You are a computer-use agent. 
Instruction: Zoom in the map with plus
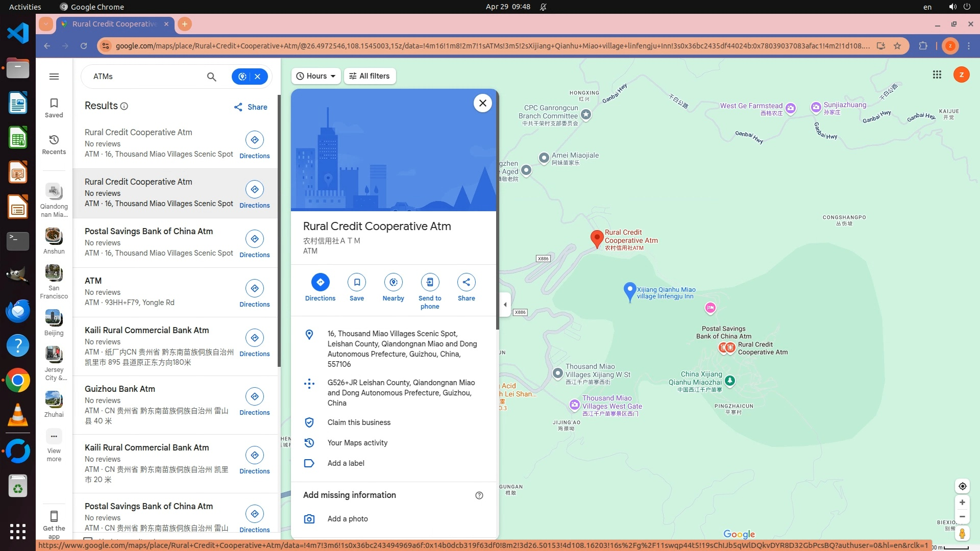pos(962,503)
